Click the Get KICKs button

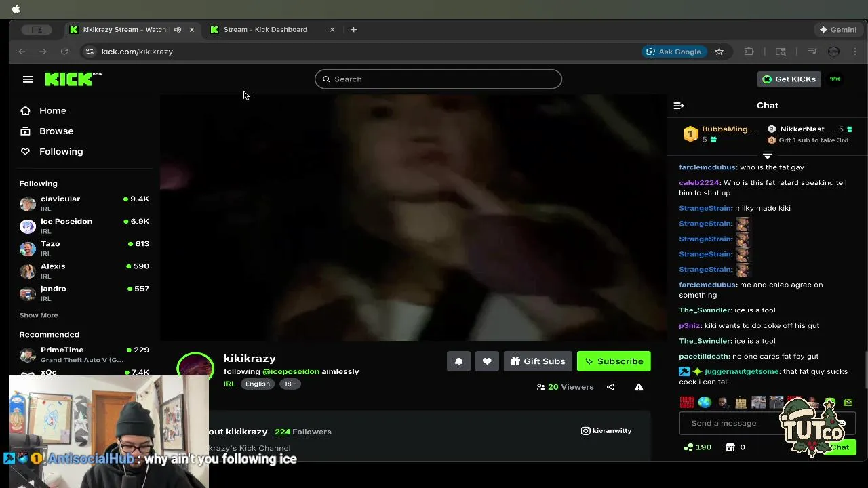pyautogui.click(x=789, y=79)
